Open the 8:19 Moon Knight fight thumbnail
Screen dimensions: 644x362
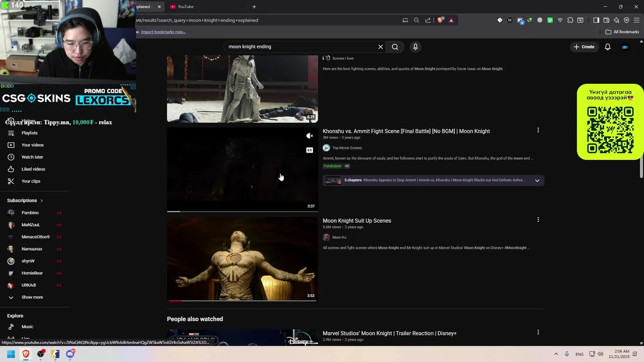[x=243, y=88]
